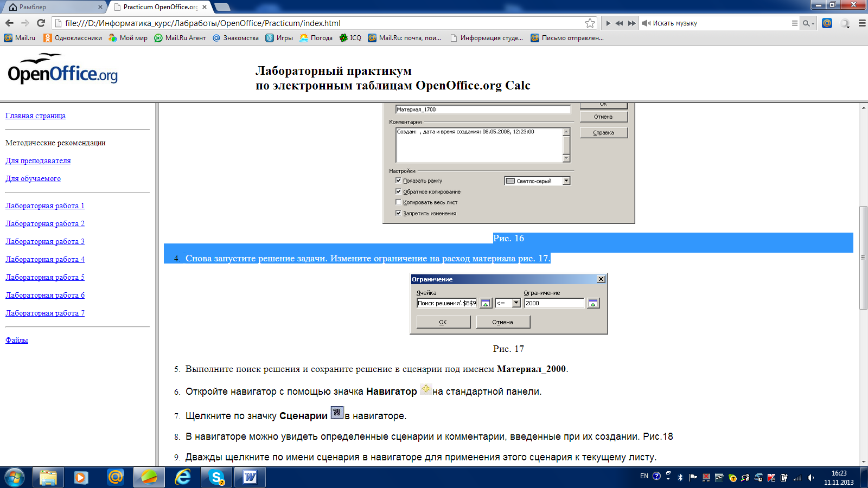868x488 pixels.
Task: Open Microsoft Word from the taskbar
Action: click(250, 477)
